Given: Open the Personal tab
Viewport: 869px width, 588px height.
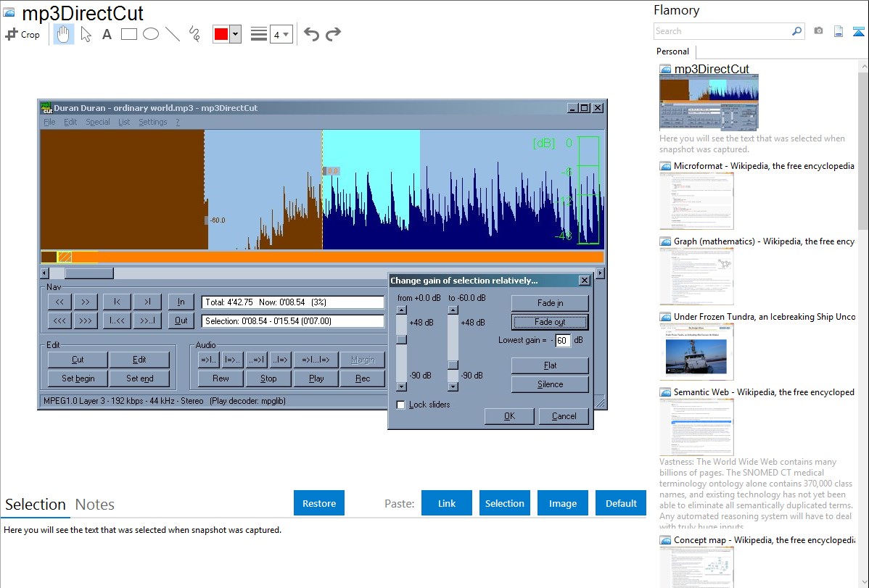Looking at the screenshot, I should [x=672, y=51].
